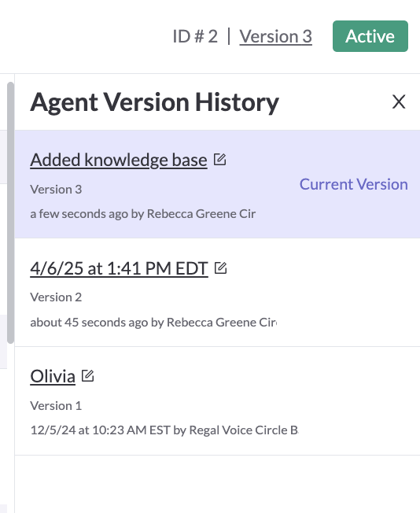Open the 4/6/25 at 1:41 PM EDT version
Image resolution: width=420 pixels, height=513 pixels.
pyautogui.click(x=119, y=268)
